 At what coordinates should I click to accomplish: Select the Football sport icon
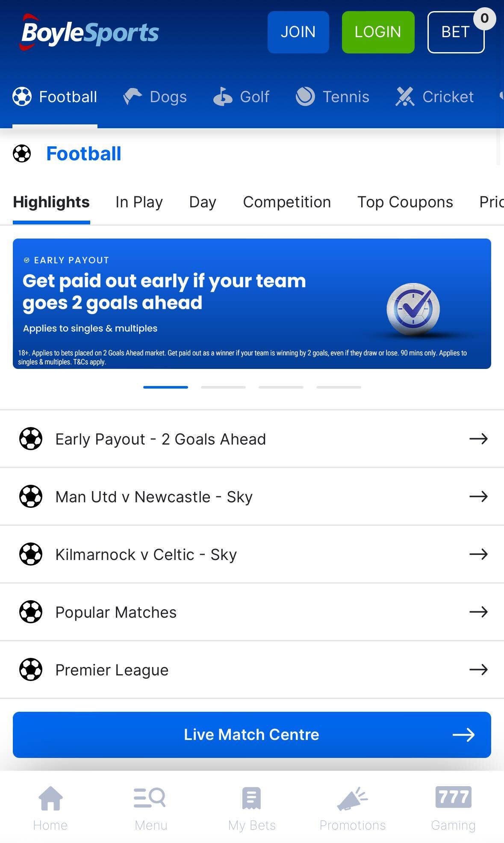[x=22, y=97]
